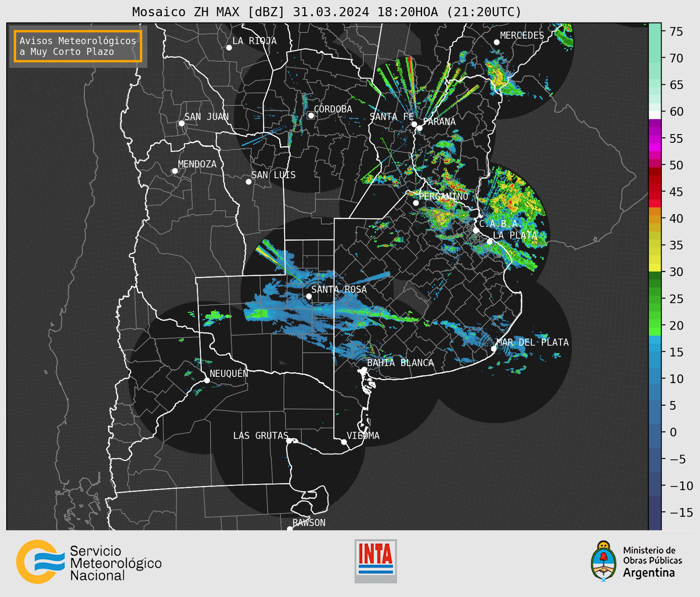This screenshot has height=597, width=700.
Task: Click the 15 tick label on the color scale
Action: [676, 352]
